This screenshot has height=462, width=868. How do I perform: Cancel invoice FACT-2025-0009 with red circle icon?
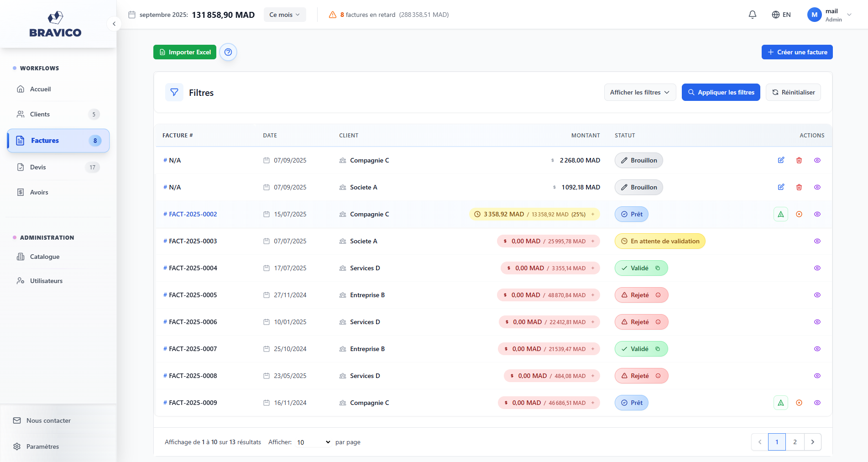(799, 403)
